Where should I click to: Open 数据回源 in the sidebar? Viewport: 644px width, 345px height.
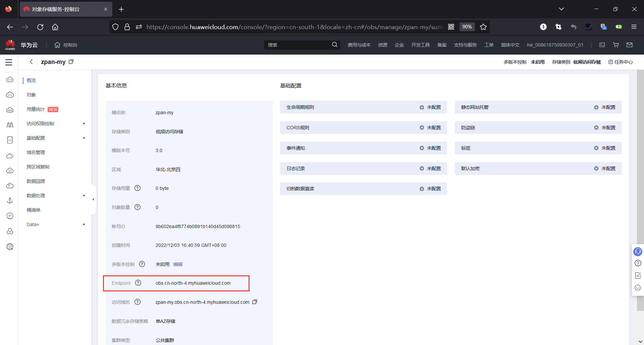point(36,181)
